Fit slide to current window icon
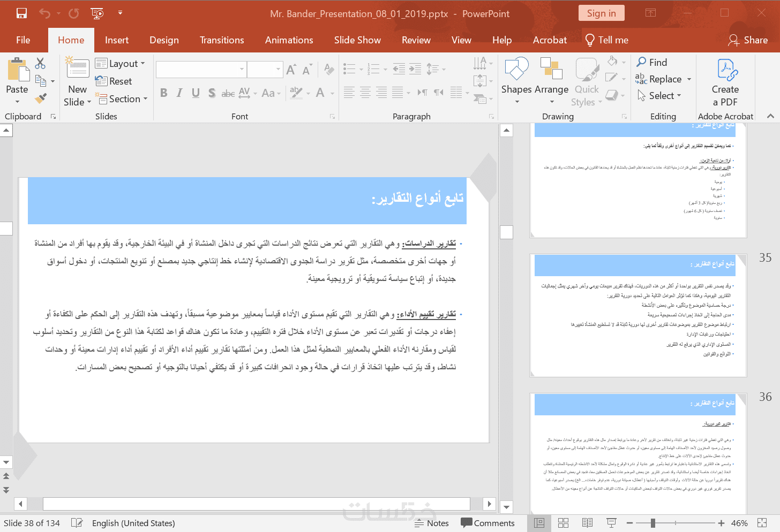The image size is (780, 532). (762, 523)
